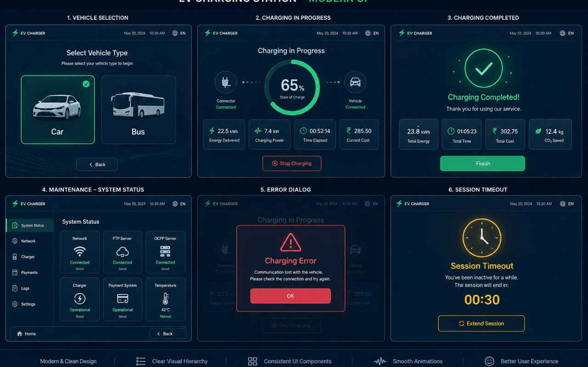The height and width of the screenshot is (367, 588).
Task: Click the Wi-Fi icon in Network card
Action: click(x=79, y=251)
